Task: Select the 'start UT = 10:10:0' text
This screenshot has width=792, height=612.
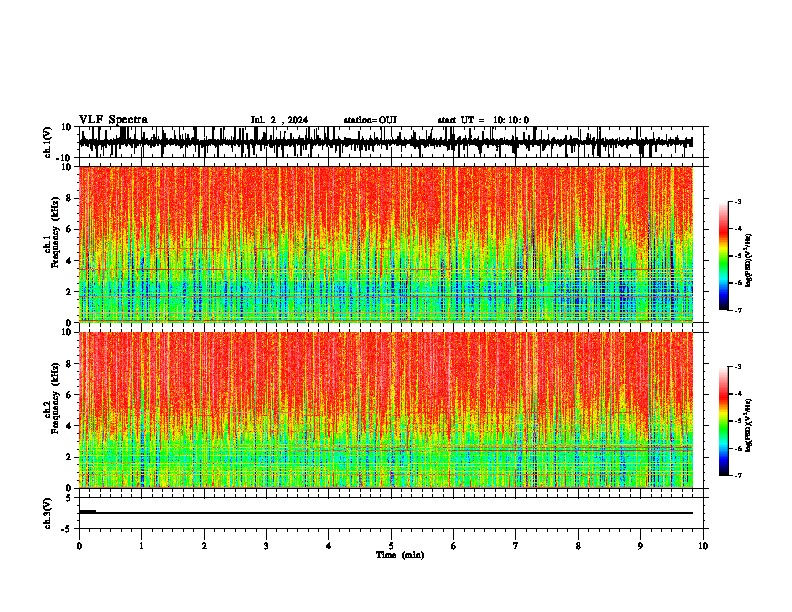Action: [x=483, y=120]
